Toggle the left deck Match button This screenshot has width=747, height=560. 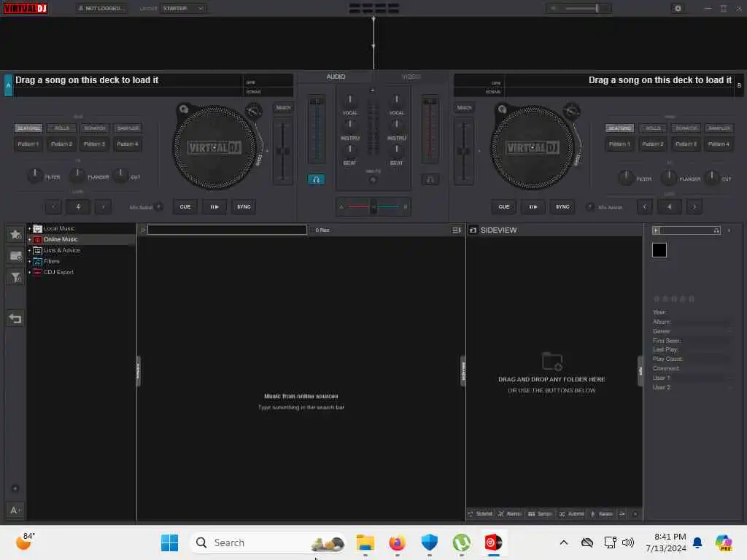(x=283, y=108)
